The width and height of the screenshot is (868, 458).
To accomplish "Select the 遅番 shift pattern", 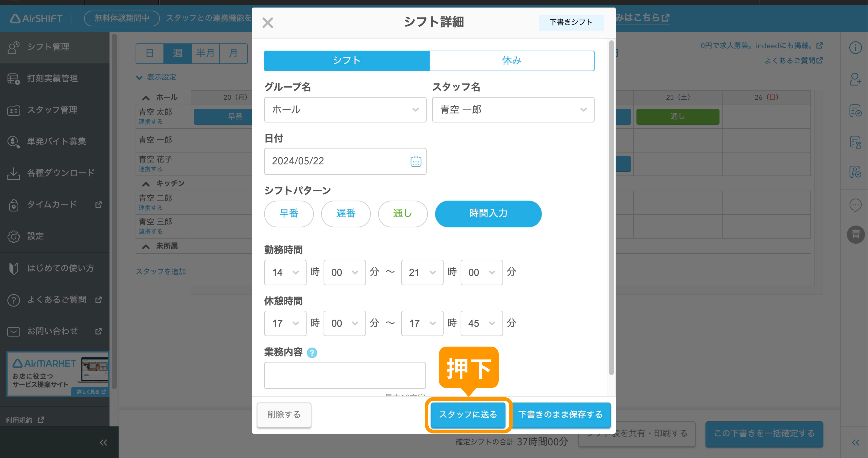I will (346, 214).
